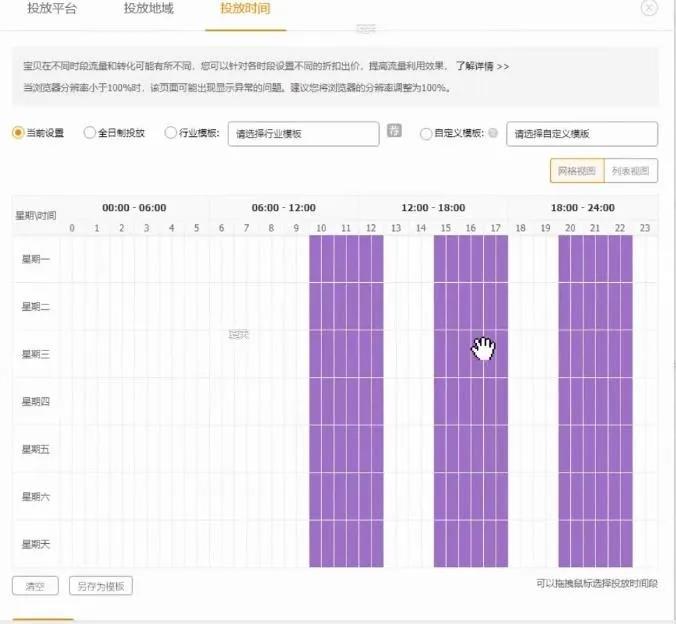Screen dimensions: 676x624
Task: Select the 投放时间 tab
Action: [245, 8]
